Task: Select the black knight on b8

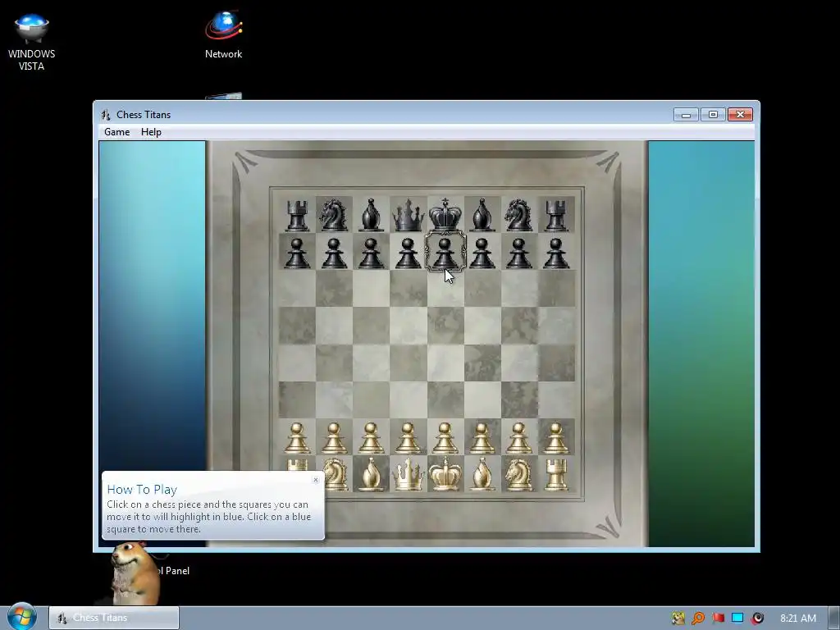Action: click(x=334, y=215)
